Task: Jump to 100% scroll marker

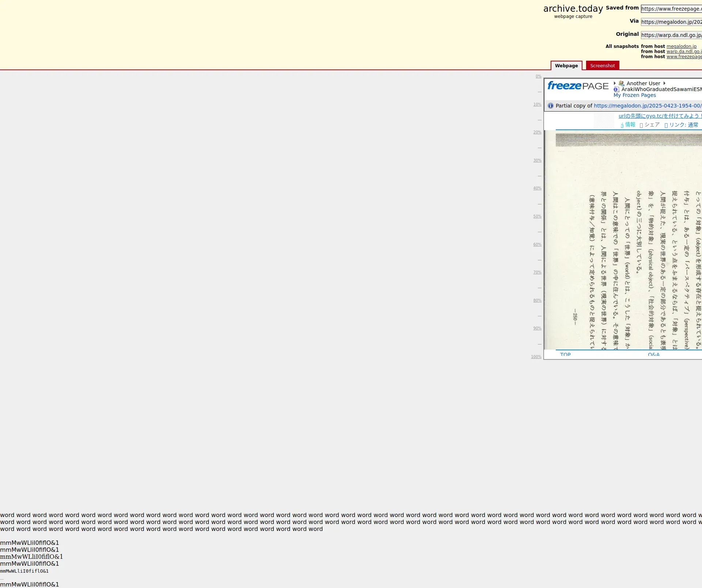Action: click(x=536, y=357)
